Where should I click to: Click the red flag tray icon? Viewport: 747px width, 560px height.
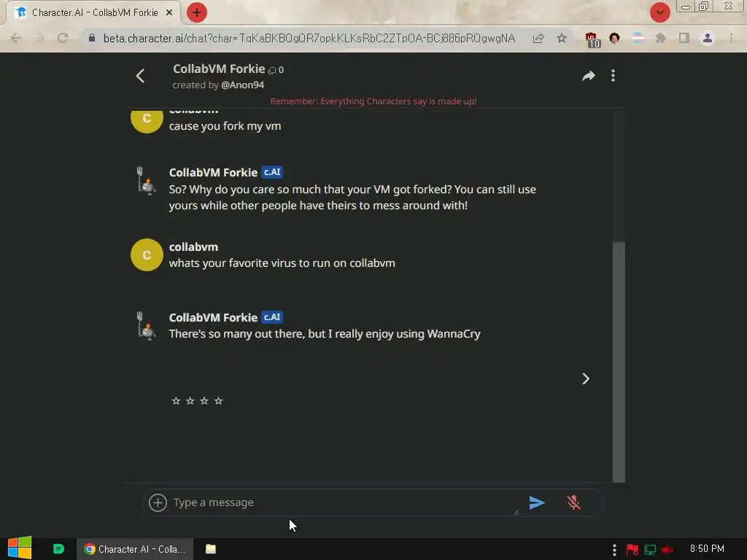pos(632,550)
